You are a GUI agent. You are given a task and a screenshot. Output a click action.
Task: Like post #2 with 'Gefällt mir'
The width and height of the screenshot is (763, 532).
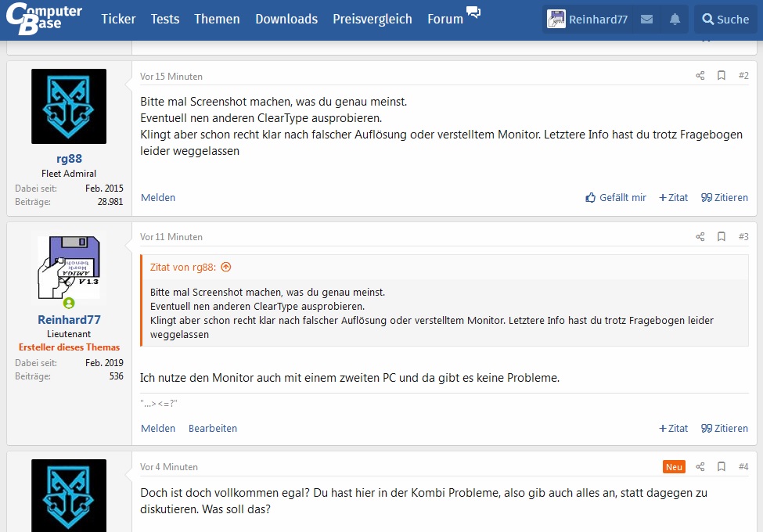coord(615,197)
